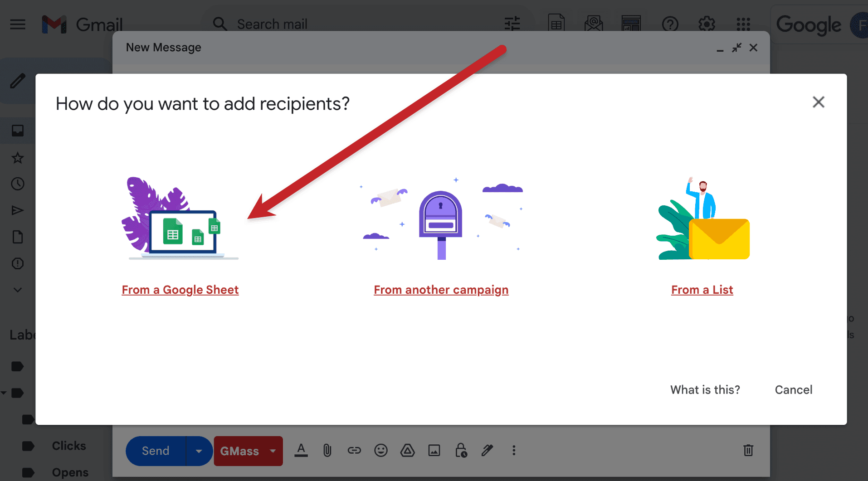Choose From a Google Sheet
The height and width of the screenshot is (481, 868).
click(x=180, y=290)
